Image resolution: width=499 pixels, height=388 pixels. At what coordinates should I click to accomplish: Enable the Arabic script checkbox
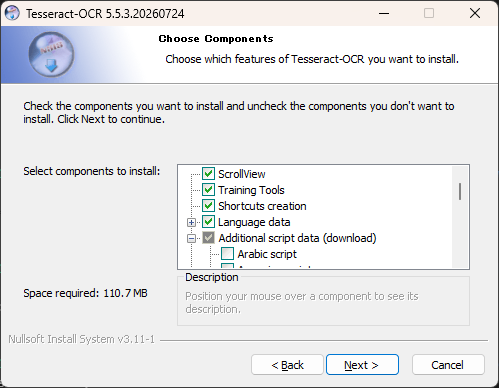[x=227, y=254]
